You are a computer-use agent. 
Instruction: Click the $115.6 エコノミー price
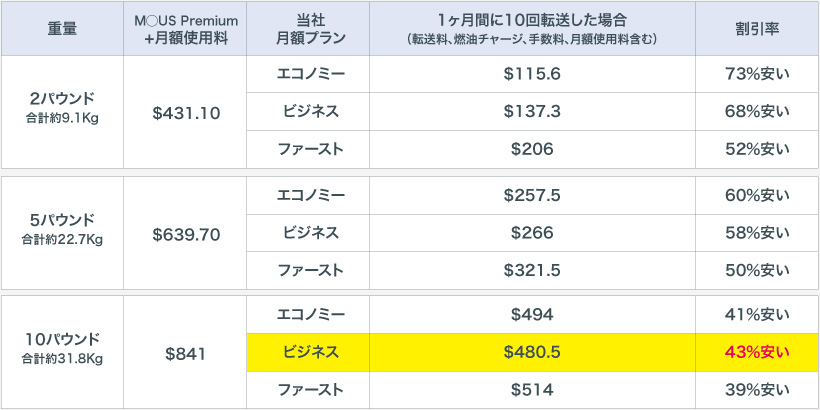532,75
